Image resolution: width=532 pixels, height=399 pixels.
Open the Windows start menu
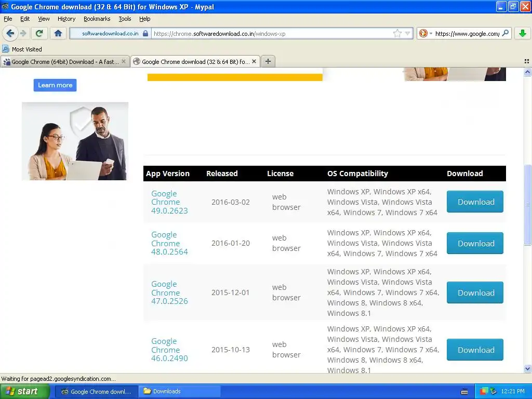coord(25,392)
